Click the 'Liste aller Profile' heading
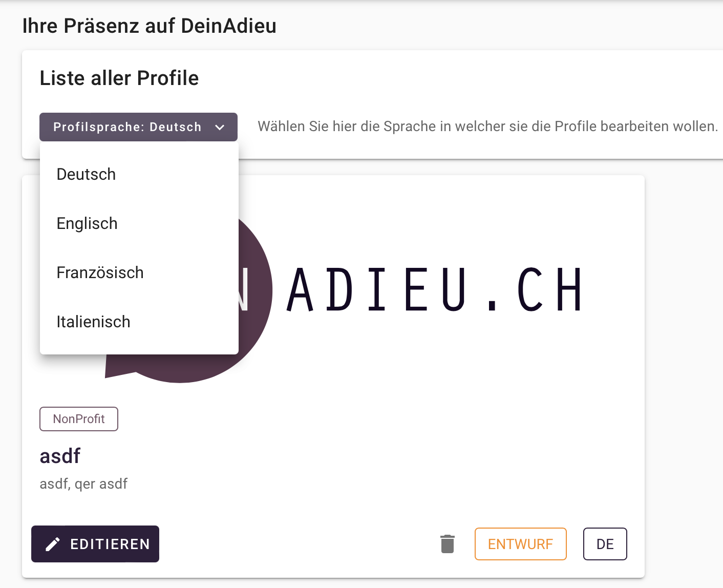Screen dimensions: 723x588 tap(119, 78)
